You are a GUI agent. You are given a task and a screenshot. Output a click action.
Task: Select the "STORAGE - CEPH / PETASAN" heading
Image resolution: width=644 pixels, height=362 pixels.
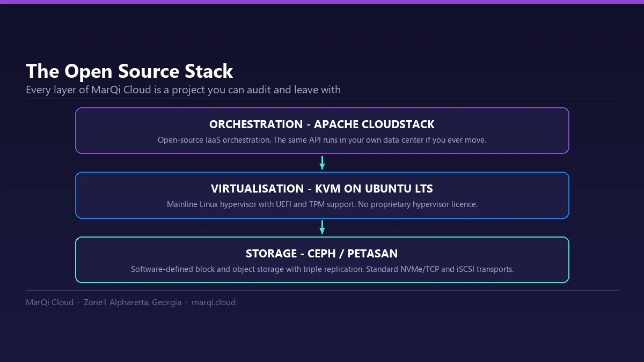click(x=322, y=253)
